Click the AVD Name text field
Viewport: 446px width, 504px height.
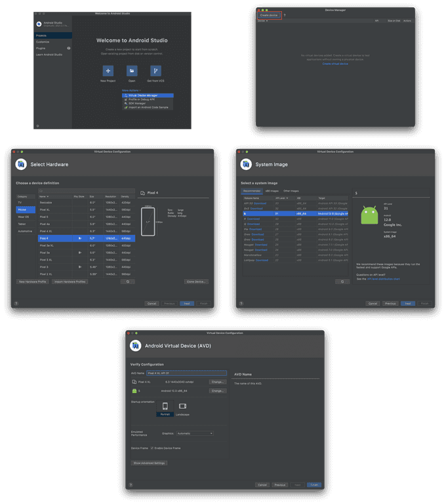(187, 373)
